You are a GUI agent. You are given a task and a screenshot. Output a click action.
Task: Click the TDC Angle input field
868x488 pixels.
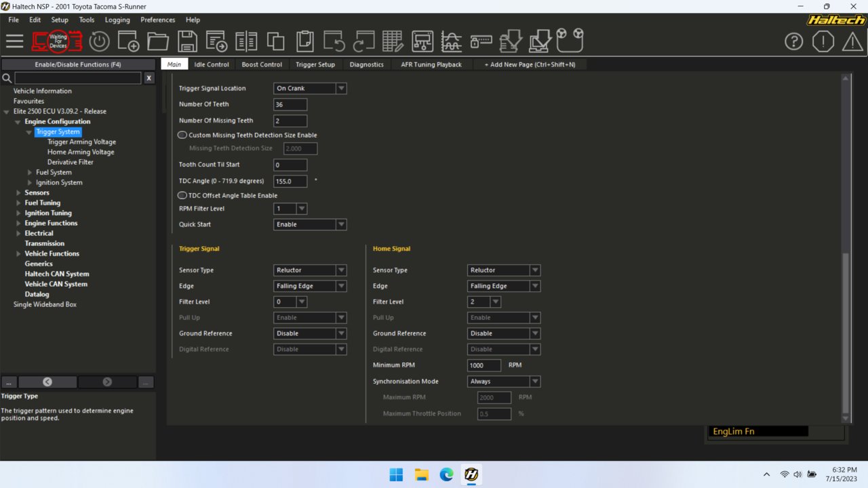click(x=290, y=182)
